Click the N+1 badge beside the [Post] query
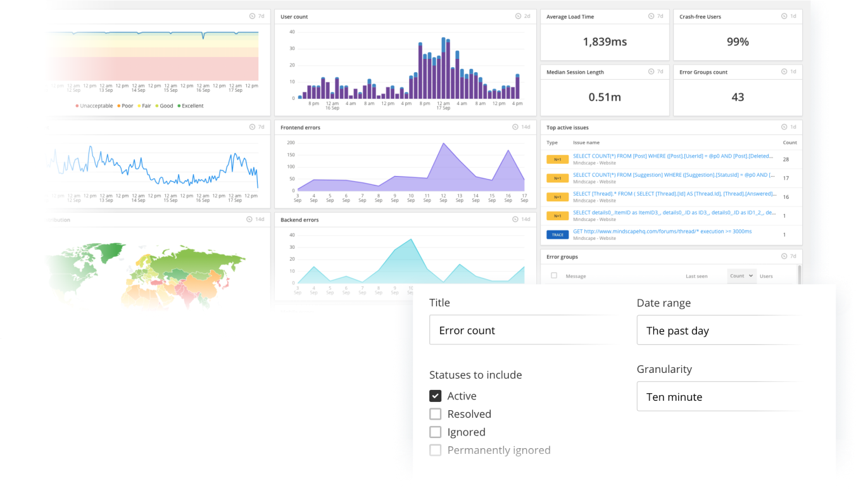The width and height of the screenshot is (868, 490). 557,160
